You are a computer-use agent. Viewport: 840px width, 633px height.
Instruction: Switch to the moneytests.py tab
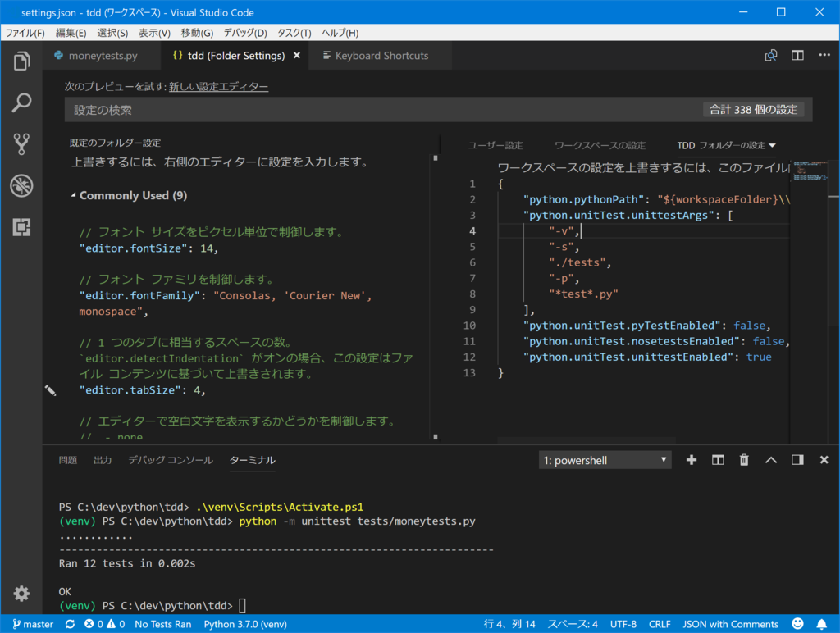[103, 56]
